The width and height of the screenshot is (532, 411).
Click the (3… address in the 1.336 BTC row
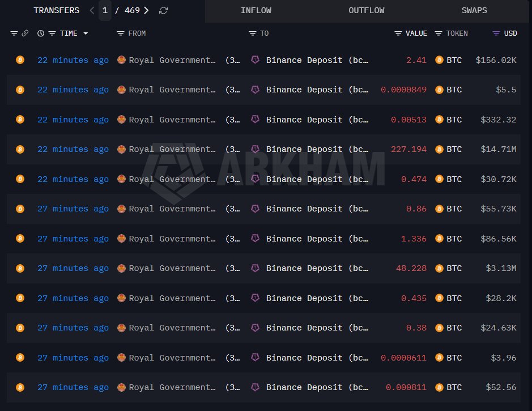tap(233, 239)
